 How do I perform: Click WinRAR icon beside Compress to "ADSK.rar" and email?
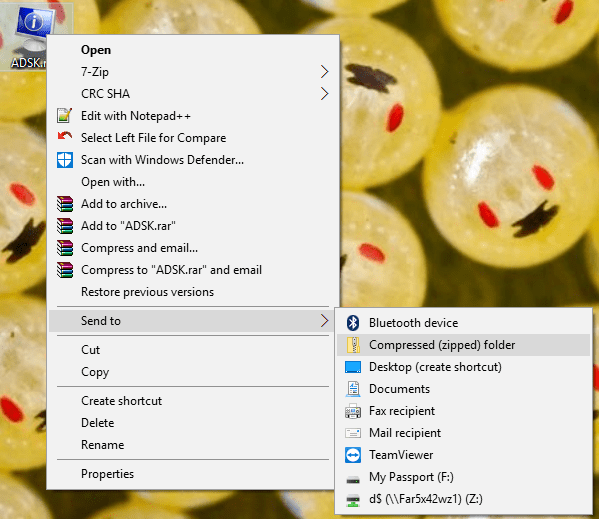(65, 270)
